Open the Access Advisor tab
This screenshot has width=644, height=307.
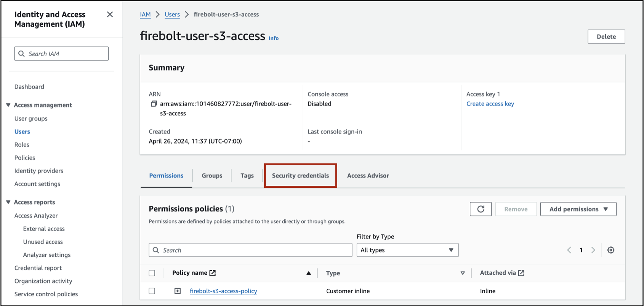[368, 176]
